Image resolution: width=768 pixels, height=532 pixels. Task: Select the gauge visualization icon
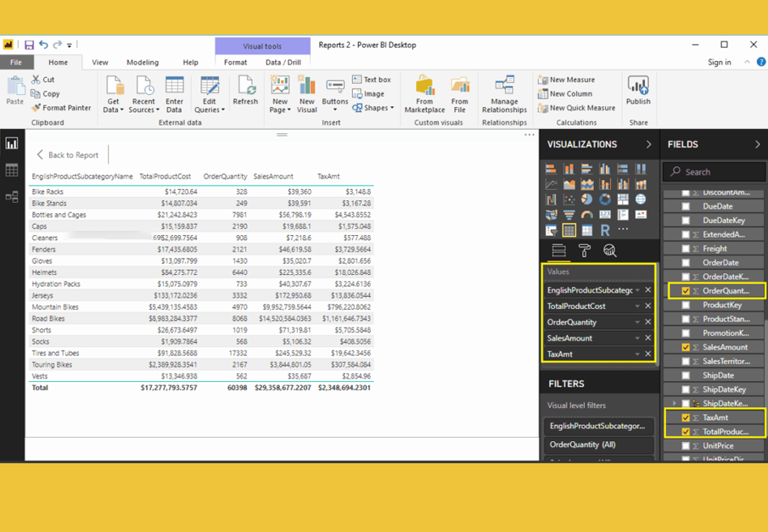587,215
